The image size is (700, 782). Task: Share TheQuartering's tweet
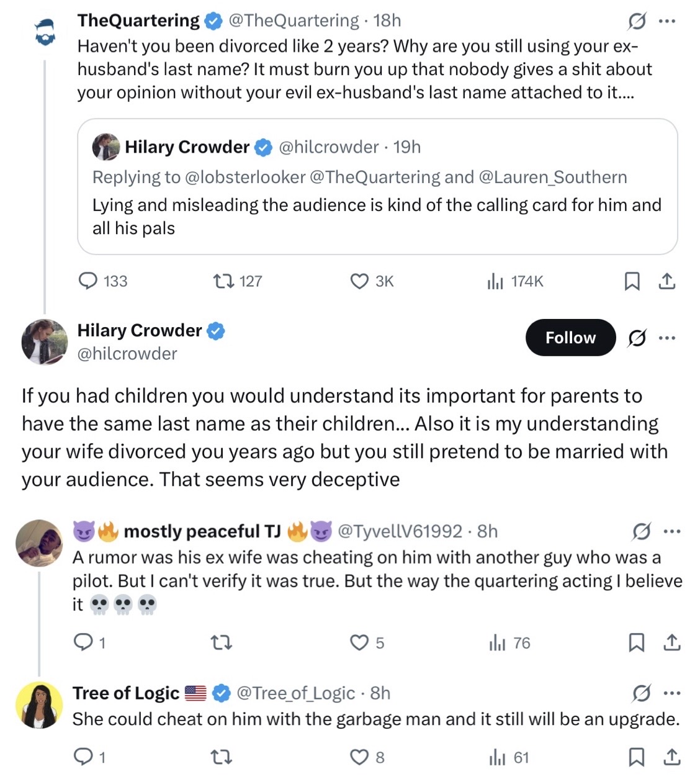pos(666,281)
